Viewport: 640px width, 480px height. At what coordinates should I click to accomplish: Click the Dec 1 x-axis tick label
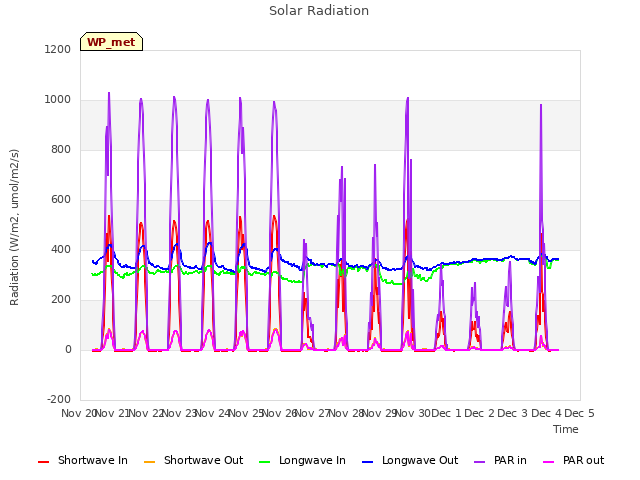446,413
